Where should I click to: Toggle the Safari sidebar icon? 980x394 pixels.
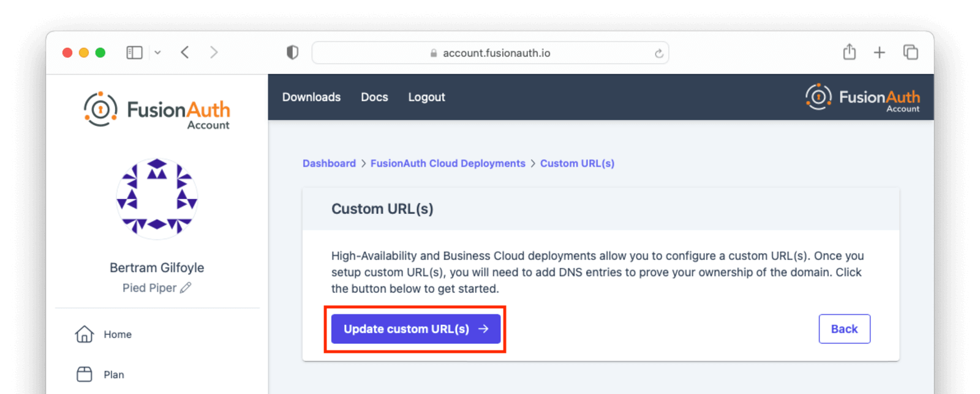pos(134,53)
